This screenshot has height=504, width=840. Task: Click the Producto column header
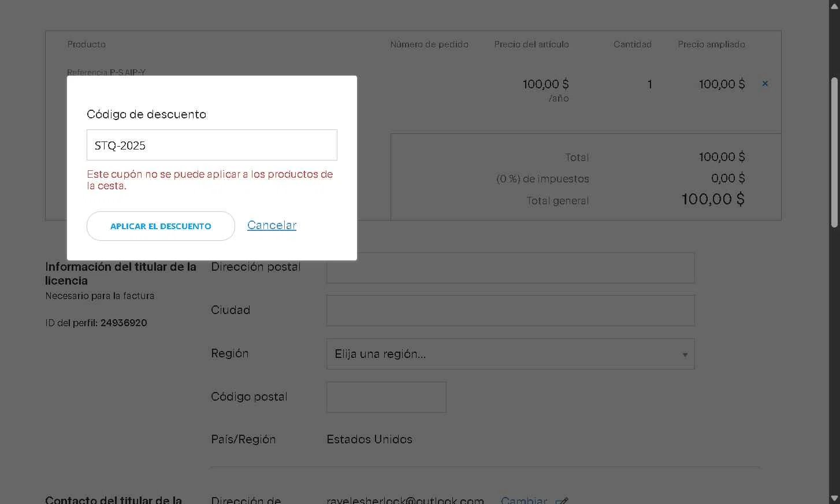(x=86, y=44)
